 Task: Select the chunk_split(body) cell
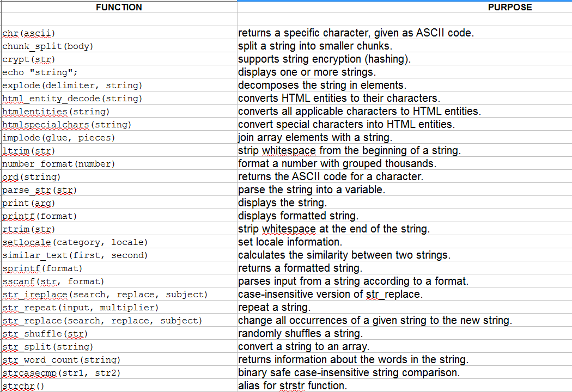point(48,46)
